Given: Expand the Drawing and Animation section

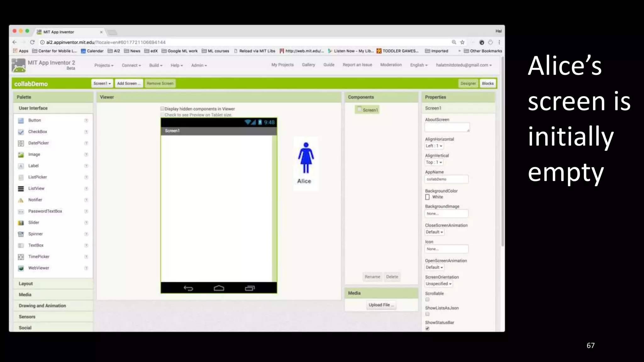Looking at the screenshot, I should (x=53, y=305).
